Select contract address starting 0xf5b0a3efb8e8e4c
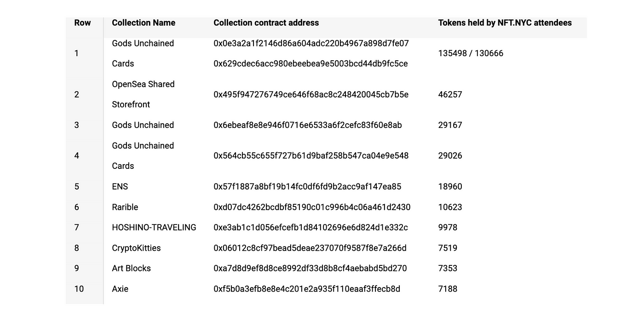The height and width of the screenshot is (322, 644). pos(307,289)
